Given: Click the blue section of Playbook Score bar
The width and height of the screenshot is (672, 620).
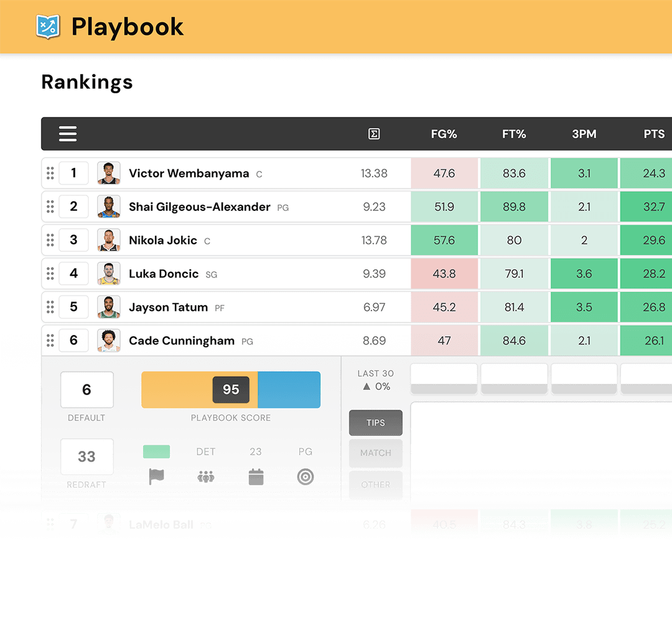Looking at the screenshot, I should tap(289, 389).
